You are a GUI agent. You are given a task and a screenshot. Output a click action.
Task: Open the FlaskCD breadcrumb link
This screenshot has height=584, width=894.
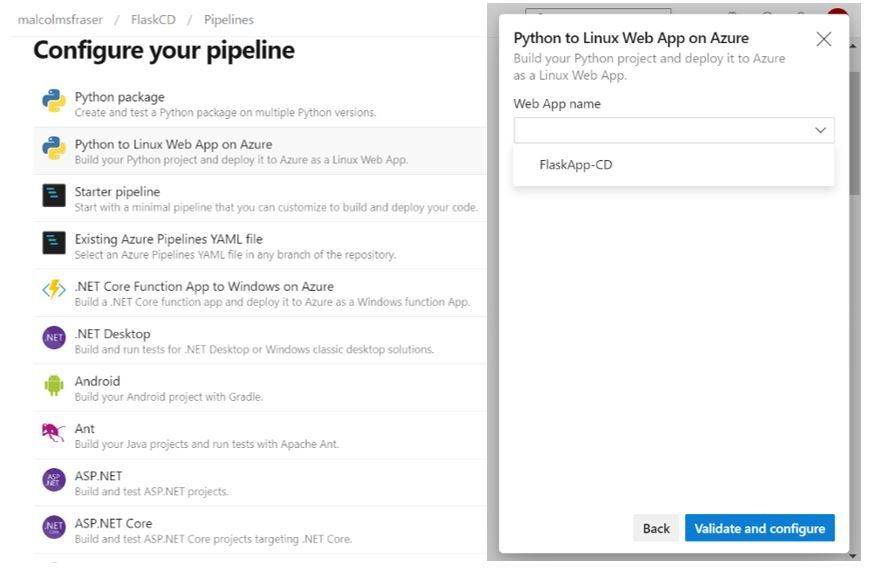tap(153, 19)
